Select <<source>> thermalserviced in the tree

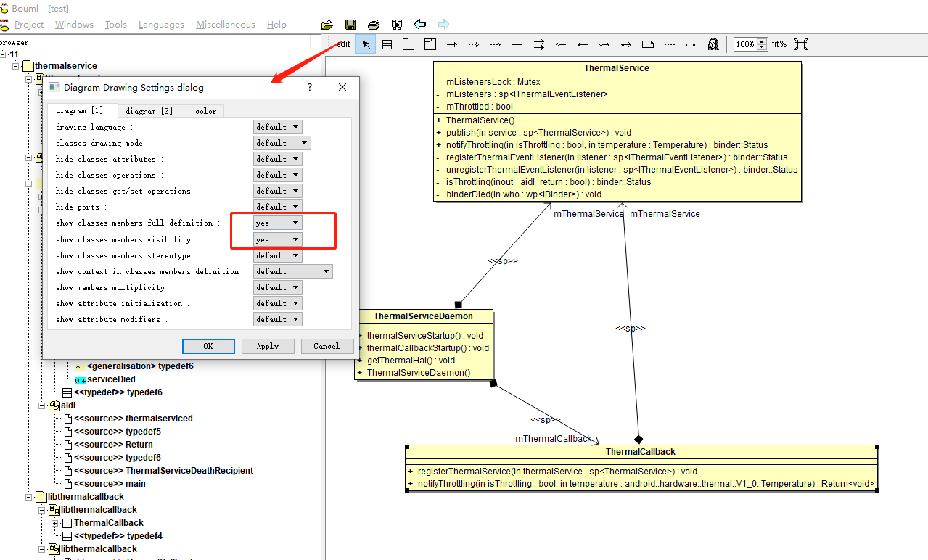pyautogui.click(x=134, y=419)
